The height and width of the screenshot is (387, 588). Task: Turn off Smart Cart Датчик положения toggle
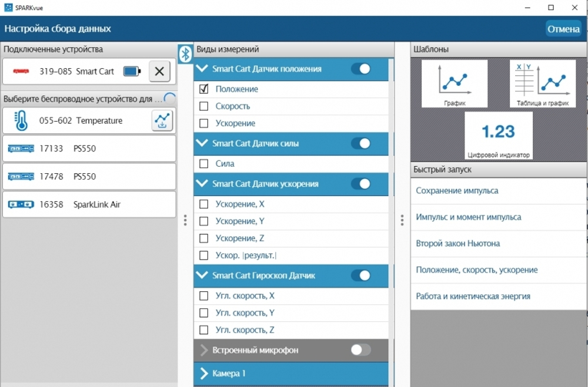(360, 69)
